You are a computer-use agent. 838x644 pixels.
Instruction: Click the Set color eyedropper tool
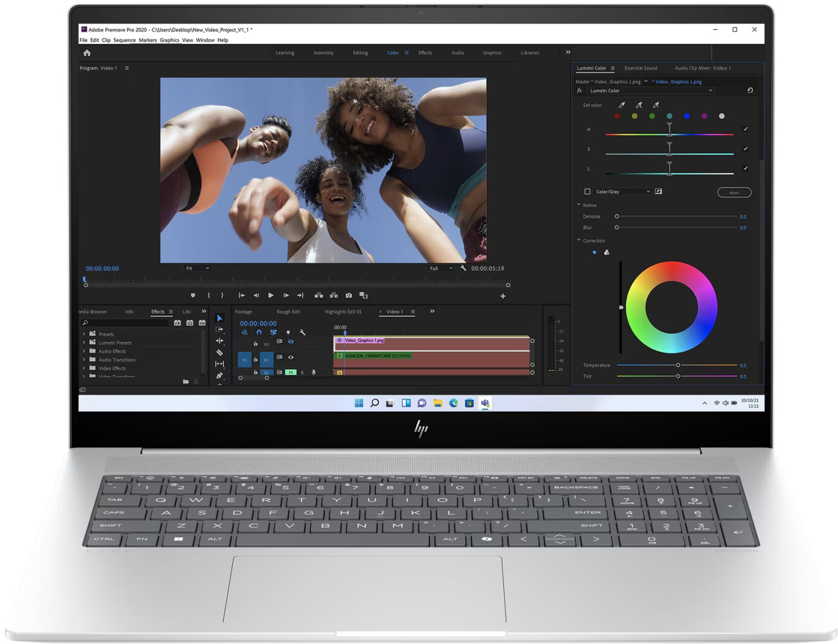(622, 105)
